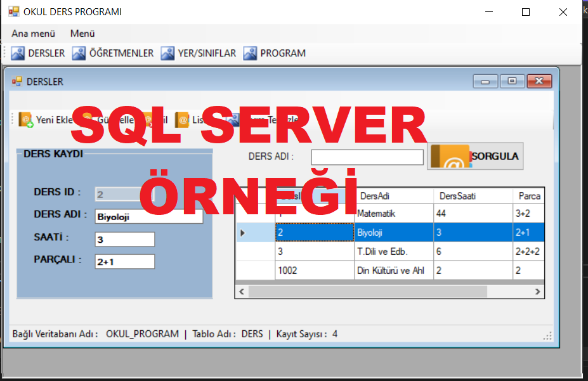Click the DersAdi column header

pos(393,196)
